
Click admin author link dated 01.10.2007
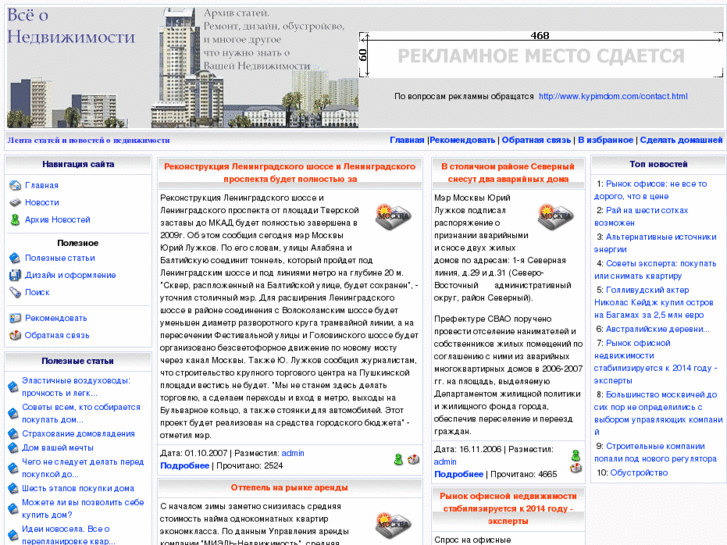point(293,453)
